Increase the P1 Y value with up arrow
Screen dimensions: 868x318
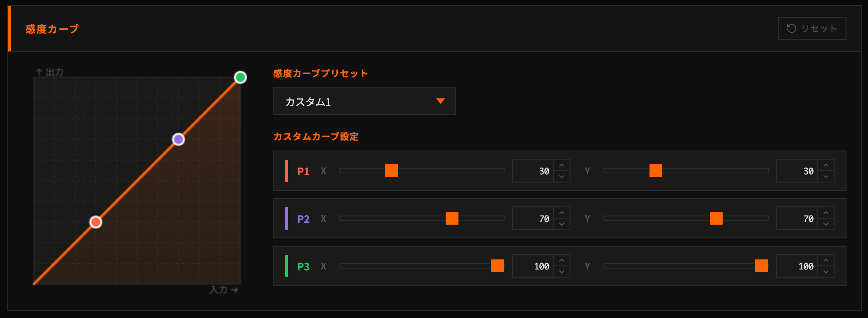tap(826, 165)
